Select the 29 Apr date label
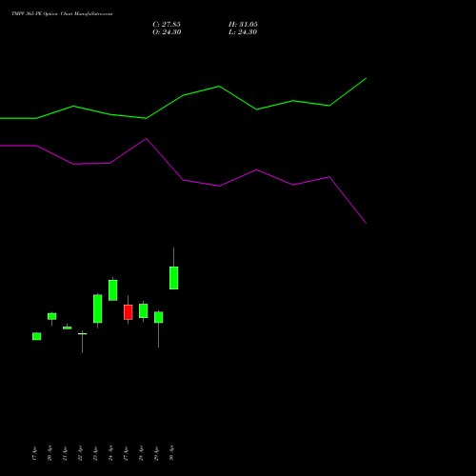The image size is (476, 476). click(x=156, y=453)
